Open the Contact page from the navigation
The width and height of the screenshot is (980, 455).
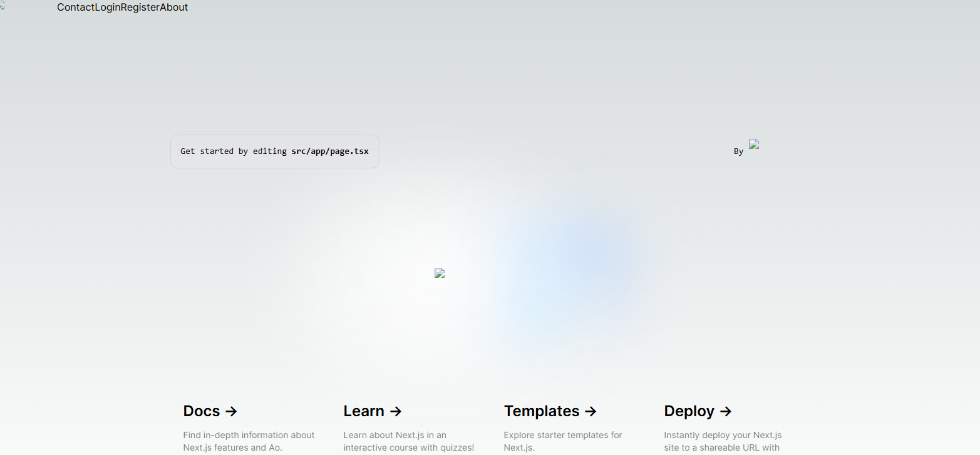[x=75, y=8]
